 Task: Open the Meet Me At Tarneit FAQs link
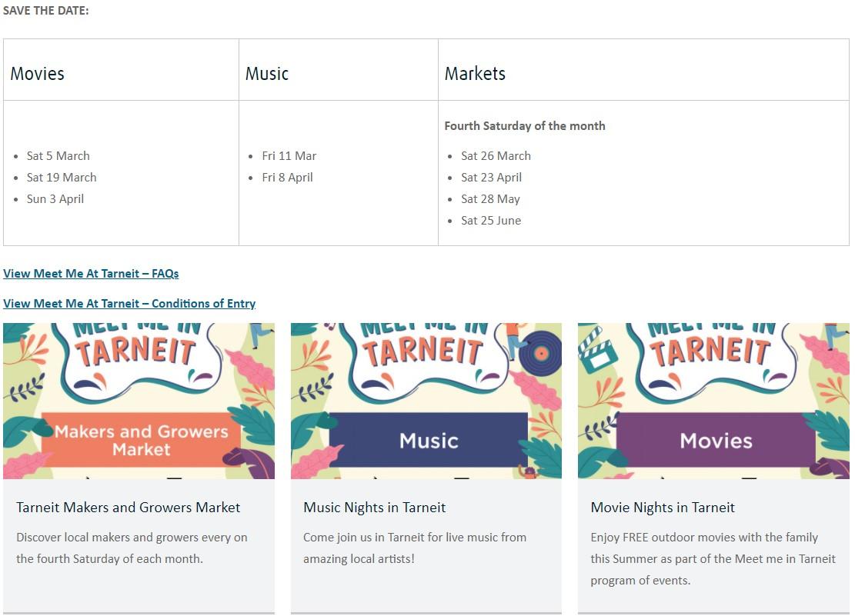click(x=91, y=274)
